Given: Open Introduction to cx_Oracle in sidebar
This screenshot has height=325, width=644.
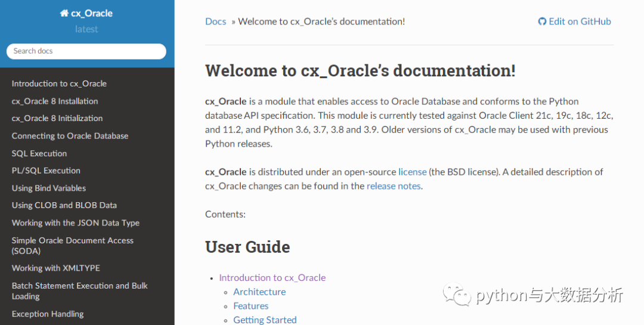Looking at the screenshot, I should [59, 84].
